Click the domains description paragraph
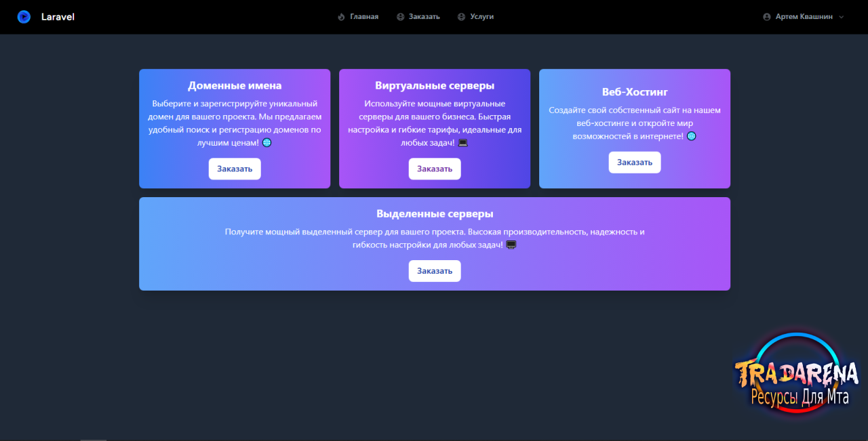This screenshot has width=868, height=441. coord(235,123)
